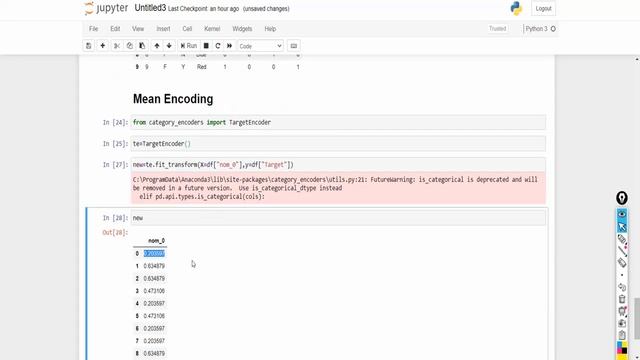Open the Edit menu

[x=115, y=29]
